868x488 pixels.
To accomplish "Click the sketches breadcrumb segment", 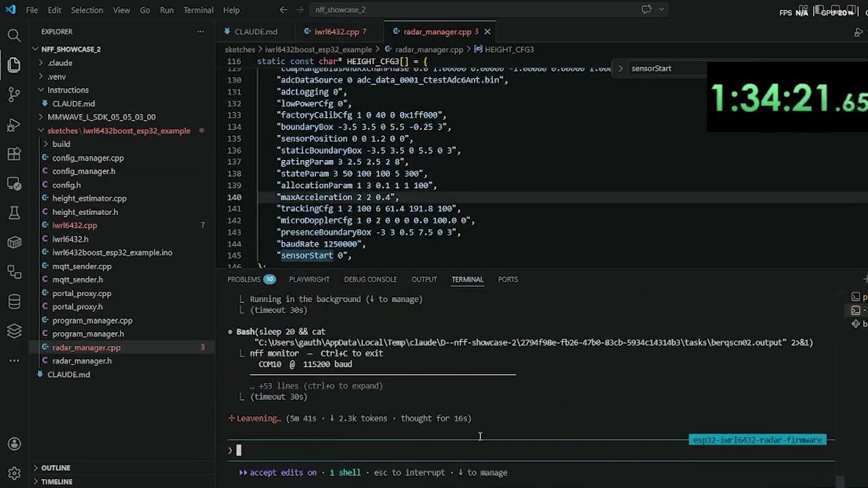I will [239, 49].
